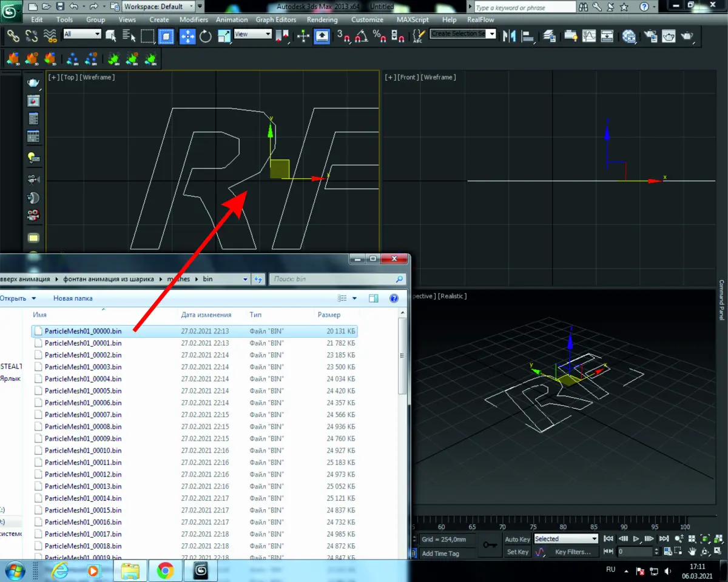Image resolution: width=728 pixels, height=582 pixels.
Task: Open the selection filter 'All' dropdown
Action: (x=82, y=34)
